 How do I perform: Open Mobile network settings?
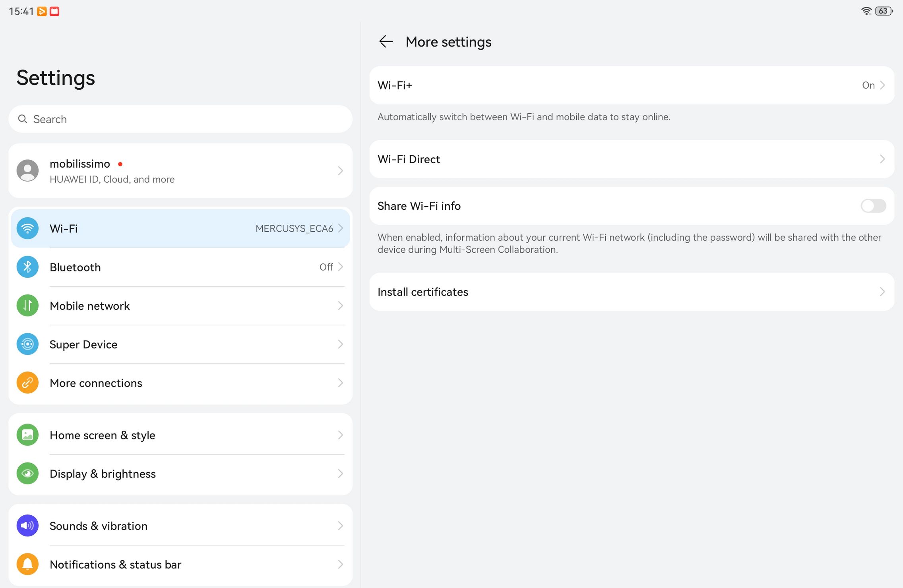[180, 306]
